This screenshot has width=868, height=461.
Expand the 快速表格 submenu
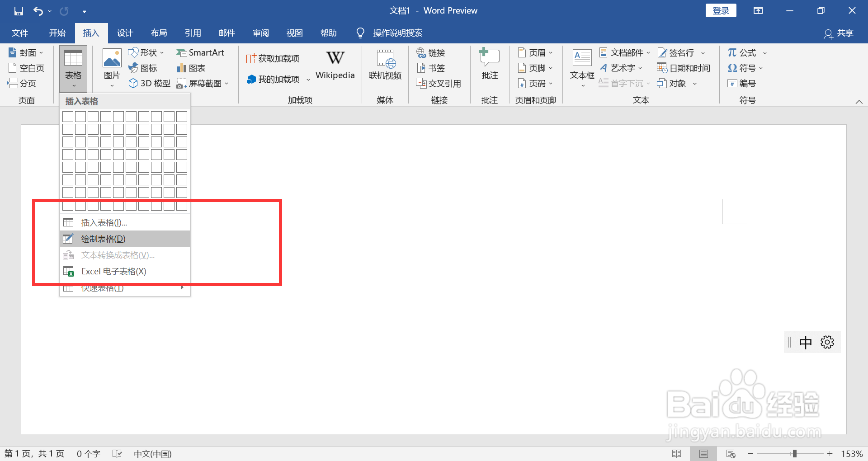(102, 288)
